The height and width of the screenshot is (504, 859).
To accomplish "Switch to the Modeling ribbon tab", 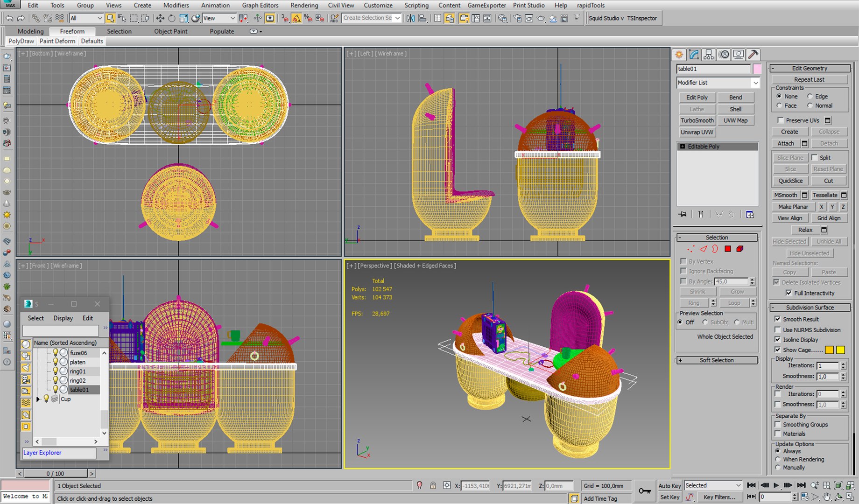I will click(x=31, y=31).
